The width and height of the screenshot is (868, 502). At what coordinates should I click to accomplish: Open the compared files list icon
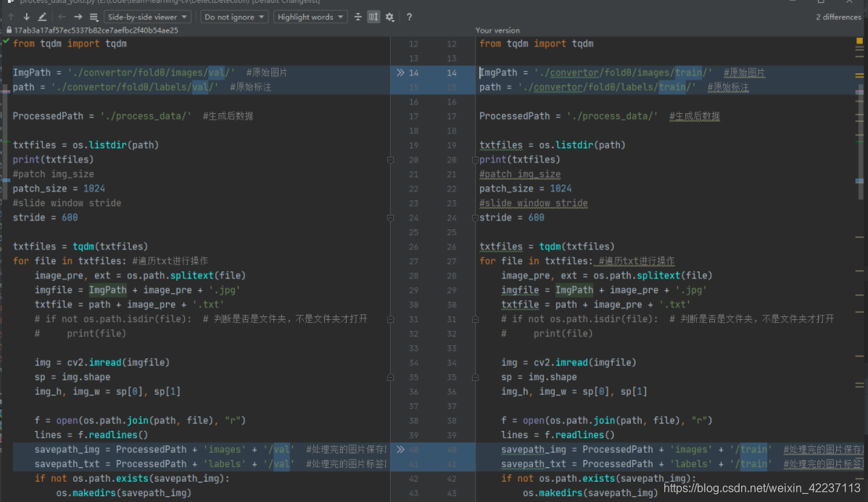click(x=94, y=17)
